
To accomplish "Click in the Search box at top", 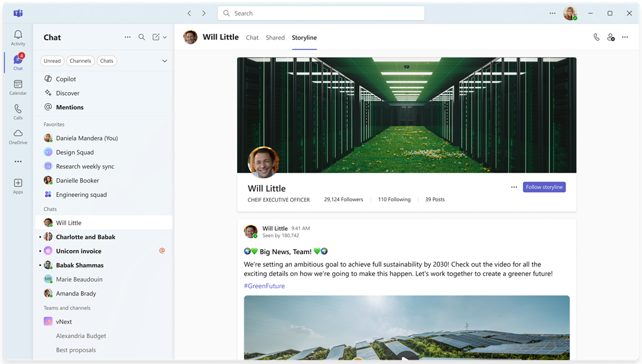I will click(x=321, y=14).
